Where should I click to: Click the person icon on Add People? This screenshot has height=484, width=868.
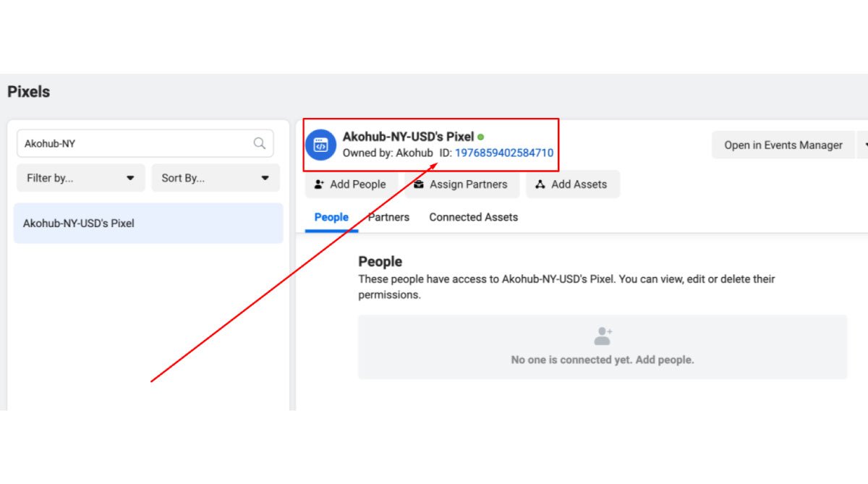click(319, 184)
